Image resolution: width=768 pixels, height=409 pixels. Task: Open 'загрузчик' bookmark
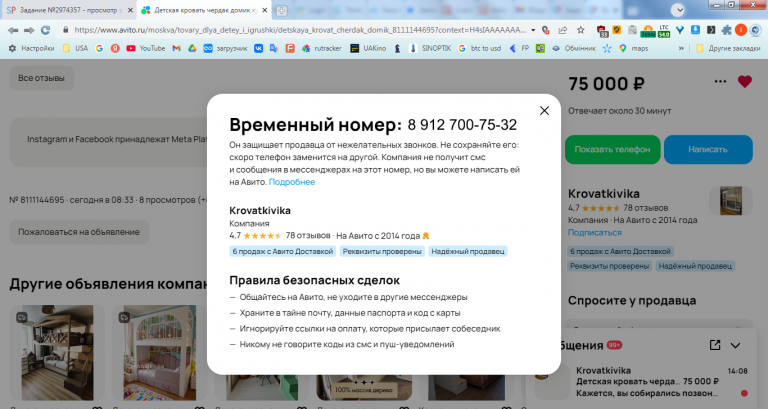226,48
